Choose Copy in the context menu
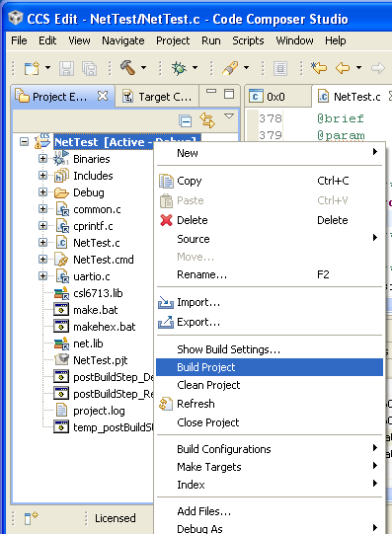This screenshot has height=534, width=392. [x=270, y=181]
